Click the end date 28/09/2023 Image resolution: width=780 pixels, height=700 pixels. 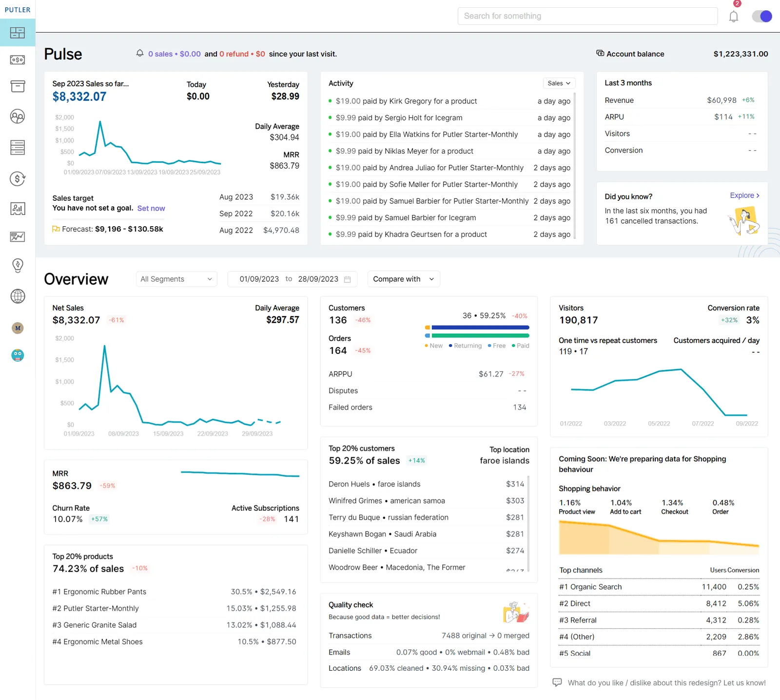(x=318, y=279)
